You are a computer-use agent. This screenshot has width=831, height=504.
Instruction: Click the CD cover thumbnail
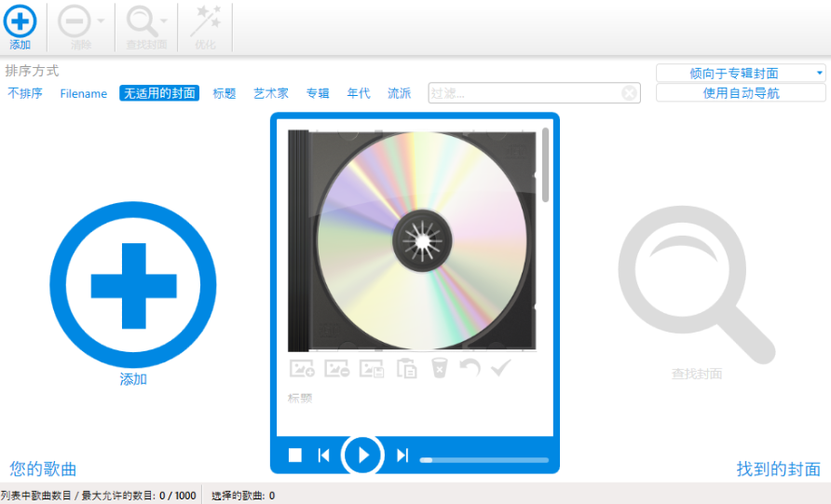(x=413, y=241)
